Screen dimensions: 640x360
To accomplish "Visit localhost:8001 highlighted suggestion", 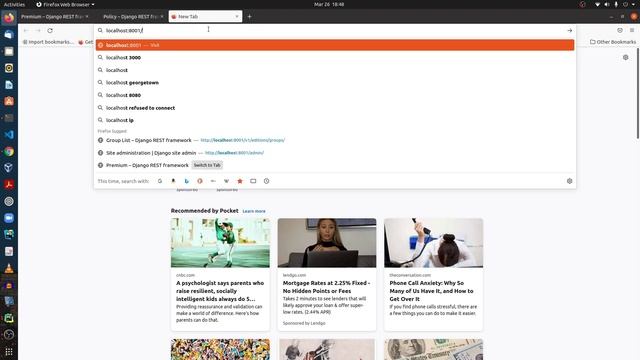I will click(335, 45).
